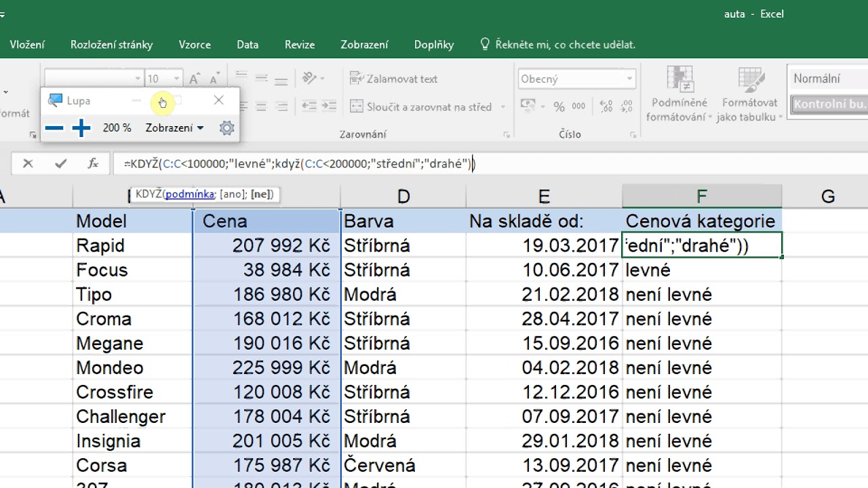Screen dimensions: 868x488
Task: Select the levné cell in the Focus row
Action: point(702,270)
